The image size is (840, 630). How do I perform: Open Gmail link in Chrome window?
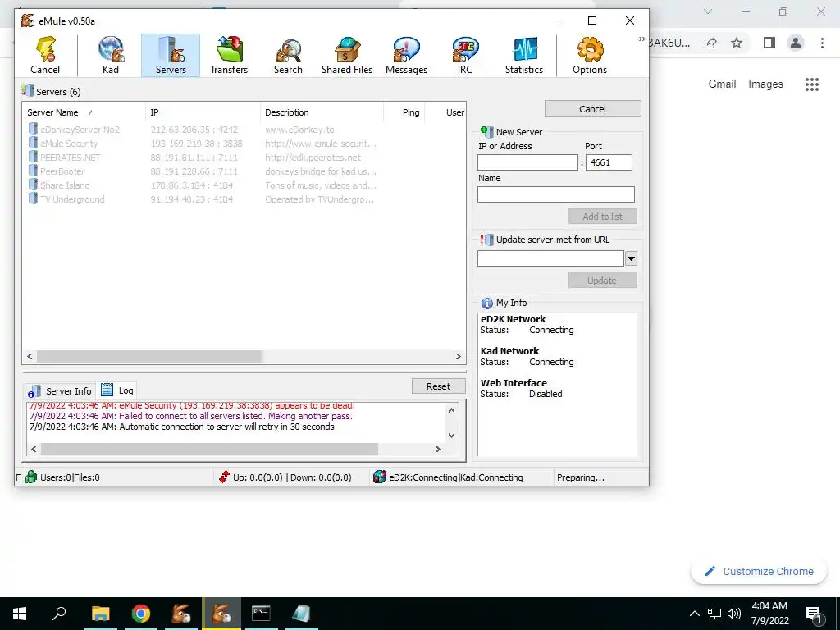[722, 84]
